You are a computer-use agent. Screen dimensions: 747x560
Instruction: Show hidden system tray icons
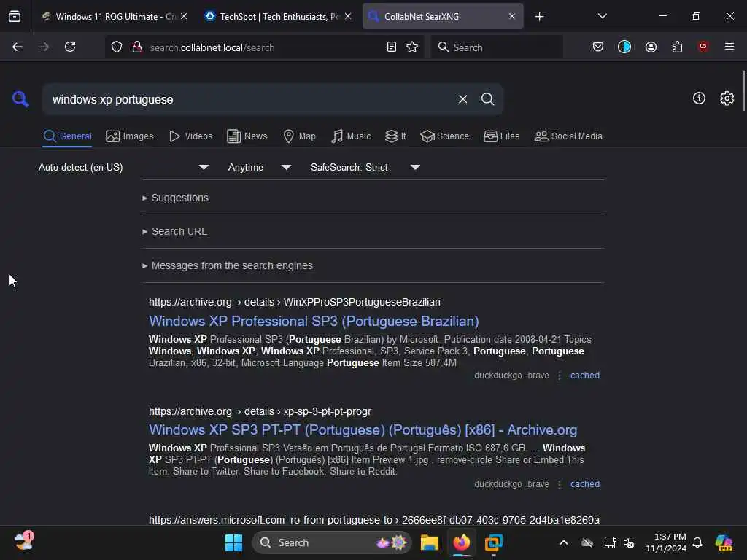(564, 542)
